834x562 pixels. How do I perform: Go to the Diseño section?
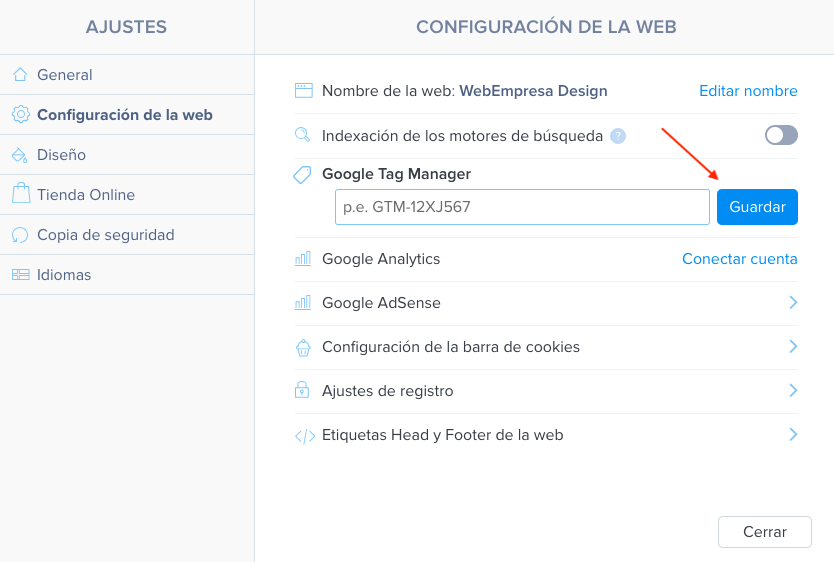tap(127, 155)
